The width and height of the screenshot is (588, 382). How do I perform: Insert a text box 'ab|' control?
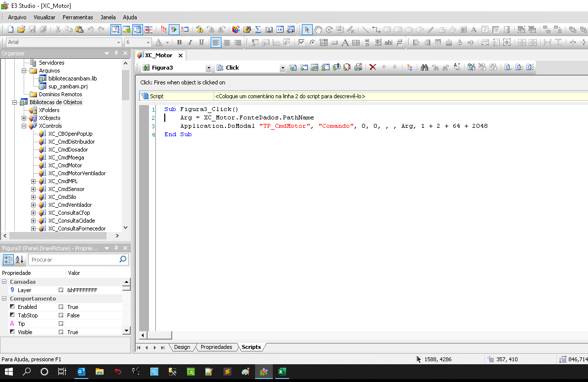click(x=388, y=42)
